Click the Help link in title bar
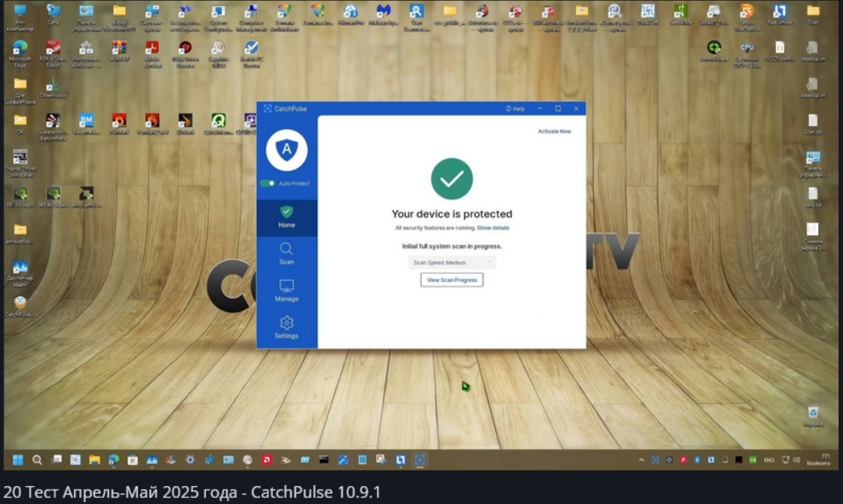Viewport: 843px width, 504px height. coord(515,109)
